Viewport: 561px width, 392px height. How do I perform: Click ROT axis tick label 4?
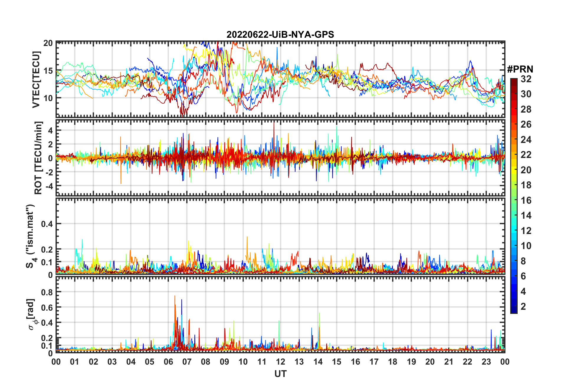tap(50, 131)
